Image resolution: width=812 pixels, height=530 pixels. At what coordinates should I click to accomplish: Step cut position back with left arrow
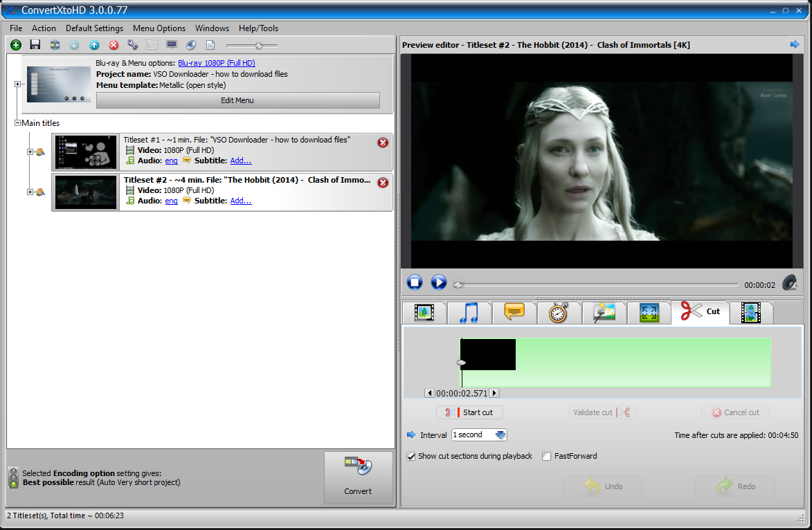[429, 393]
